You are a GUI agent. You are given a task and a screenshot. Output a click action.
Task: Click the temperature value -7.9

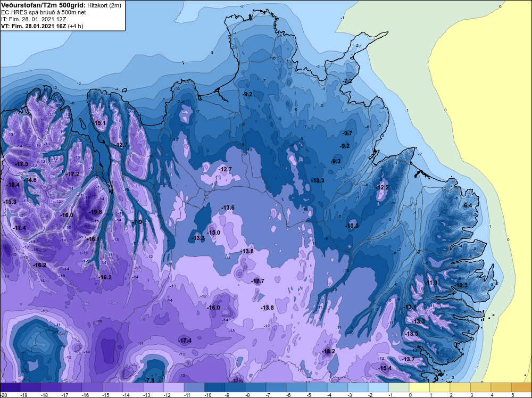pos(137,222)
